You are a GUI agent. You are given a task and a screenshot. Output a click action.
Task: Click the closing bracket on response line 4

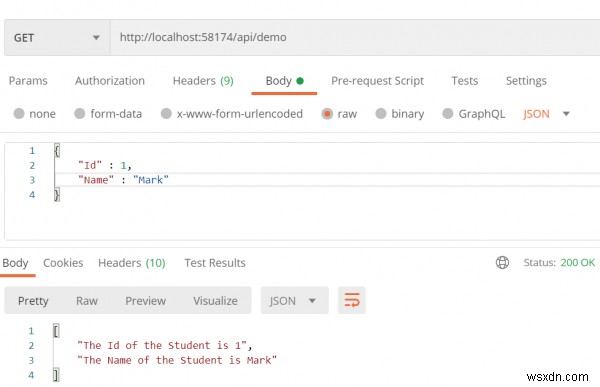(56, 375)
